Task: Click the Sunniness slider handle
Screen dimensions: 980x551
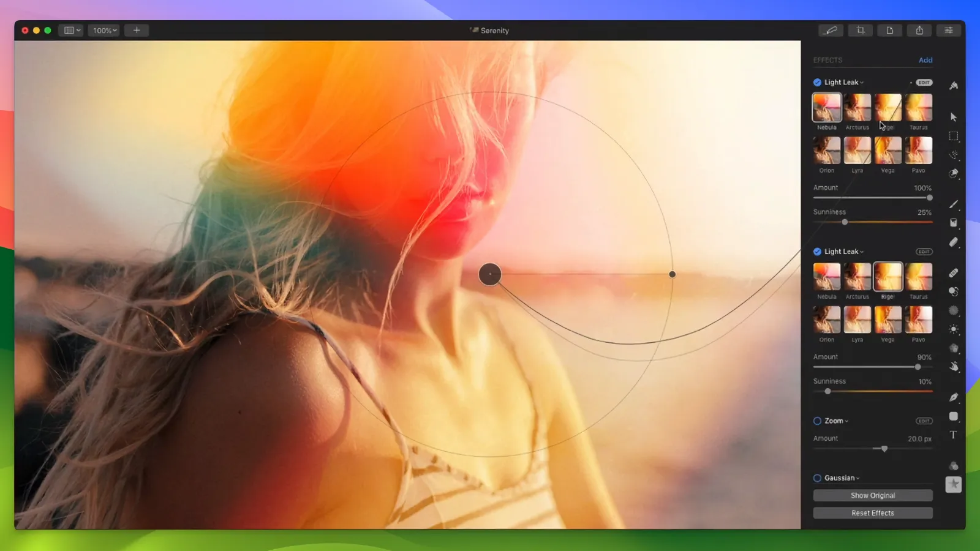Action: pos(845,222)
